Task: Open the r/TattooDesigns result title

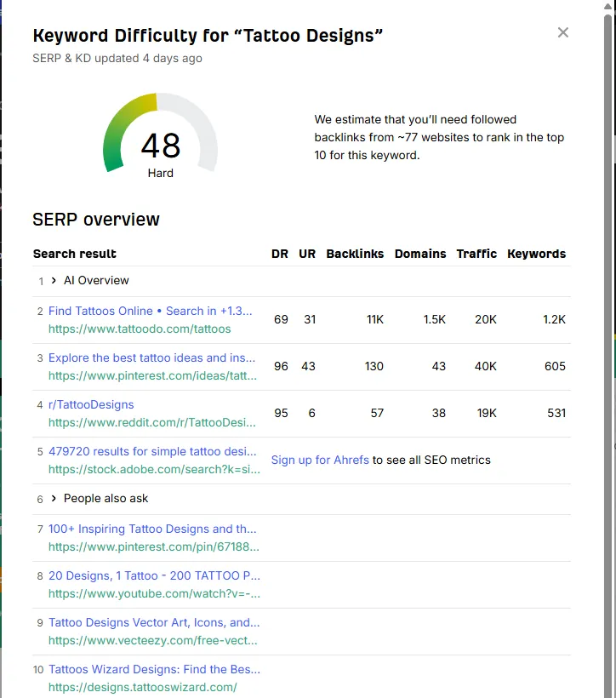Action: 91,404
